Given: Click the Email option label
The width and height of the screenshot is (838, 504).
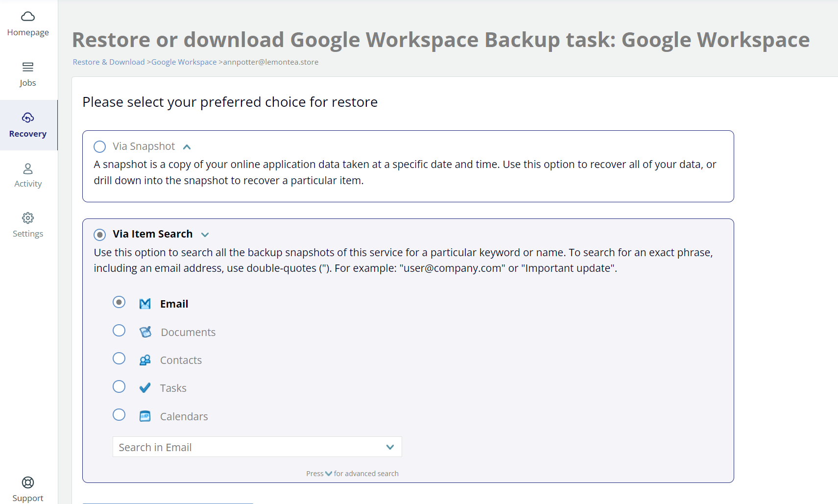Looking at the screenshot, I should point(174,304).
